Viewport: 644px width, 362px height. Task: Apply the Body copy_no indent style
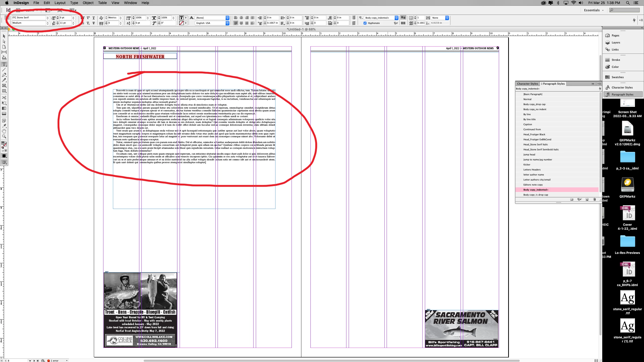[x=535, y=109]
